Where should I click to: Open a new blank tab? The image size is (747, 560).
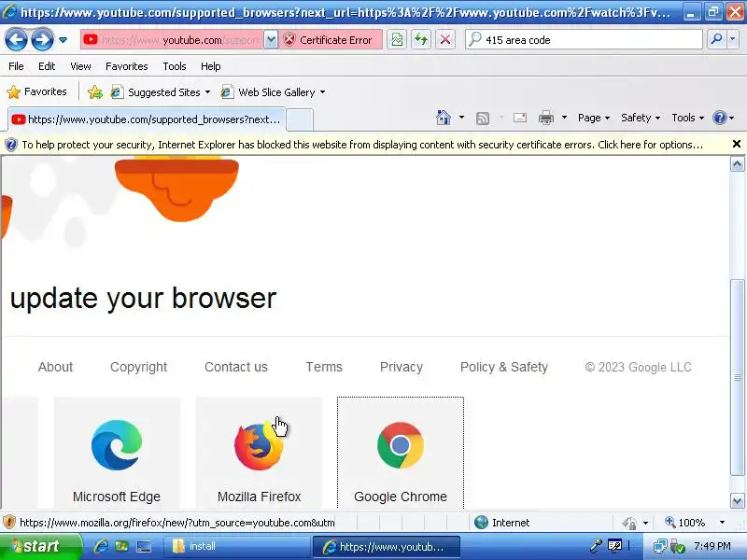coord(300,119)
